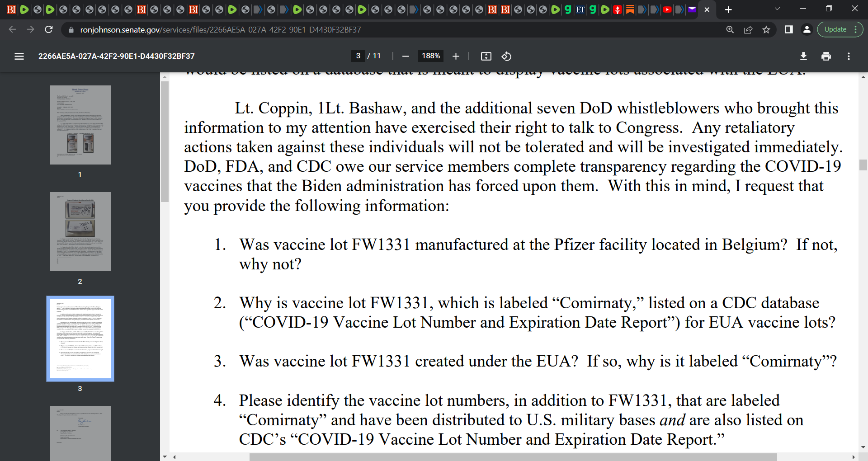This screenshot has width=868, height=461.
Task: Download the PDF file
Action: 803,56
